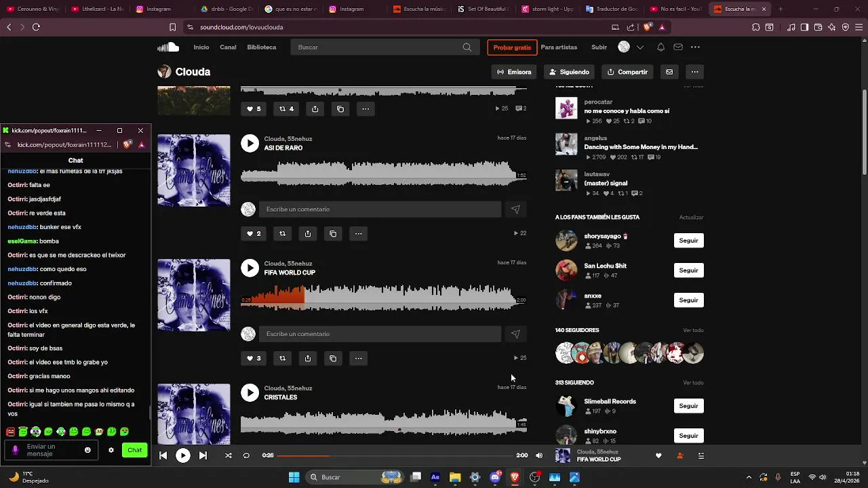Open the Subir upload page

[599, 47]
